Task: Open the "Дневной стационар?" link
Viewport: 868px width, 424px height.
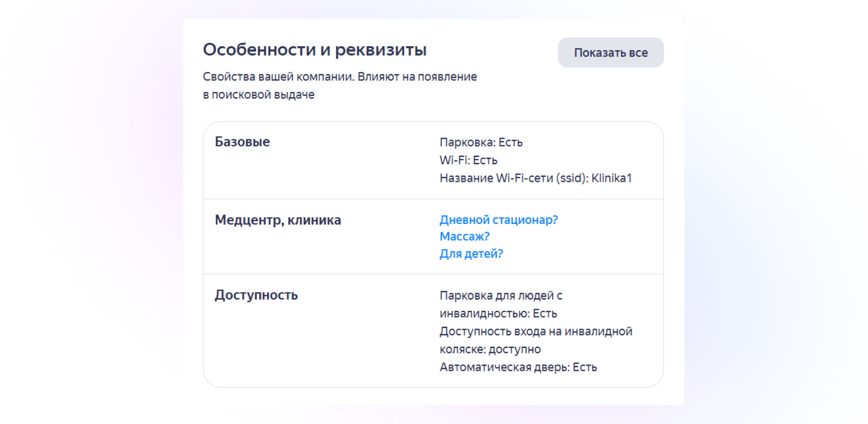Action: 499,220
